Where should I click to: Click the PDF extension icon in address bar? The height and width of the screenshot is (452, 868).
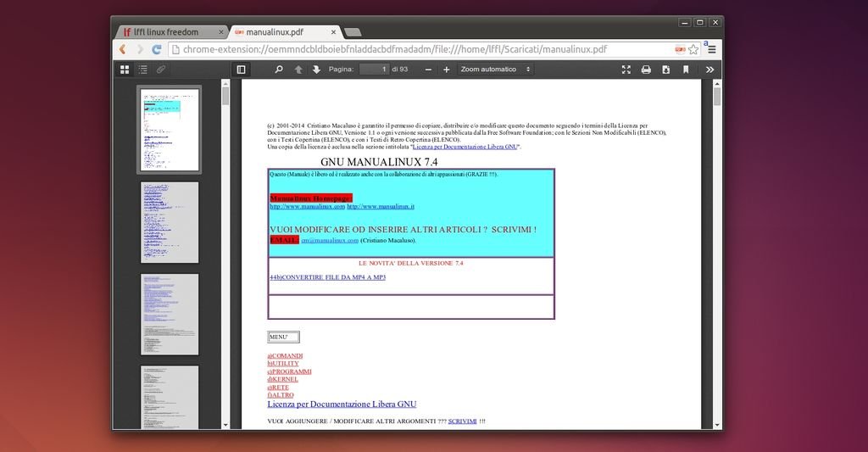tap(680, 49)
